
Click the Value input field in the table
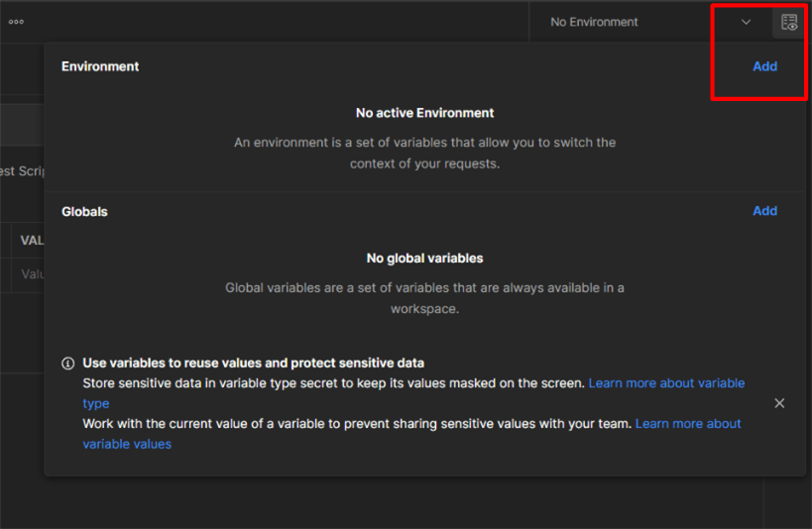(32, 274)
